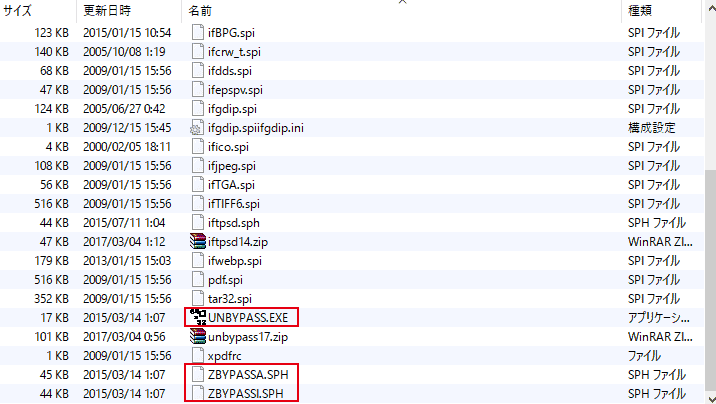The image size is (716, 404).
Task: Click the ZBYPASSI.SPH file icon
Action: pos(198,394)
